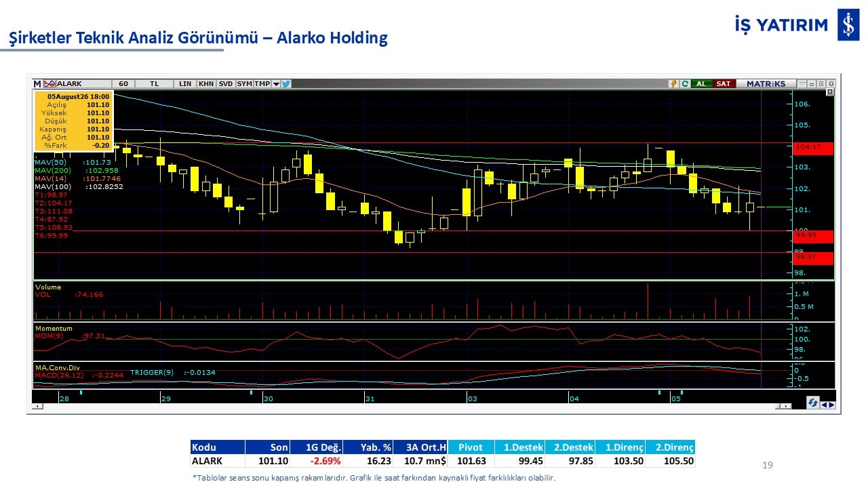Click the Kodu table column header
This screenshot has width=868, height=488.
[218, 447]
